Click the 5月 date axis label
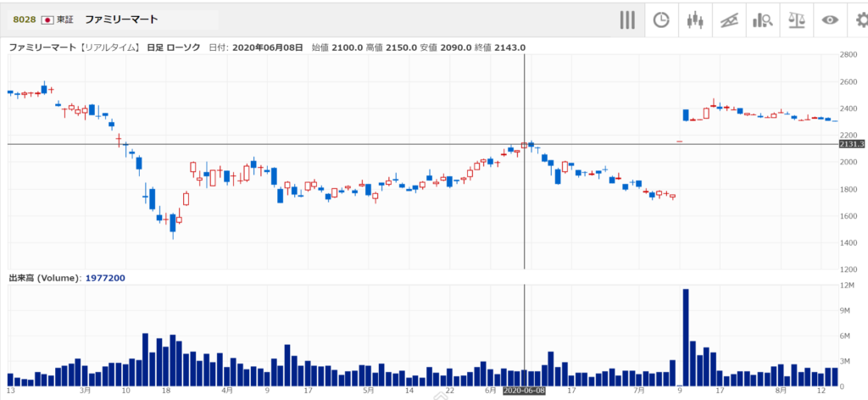The width and height of the screenshot is (868, 400). [369, 391]
